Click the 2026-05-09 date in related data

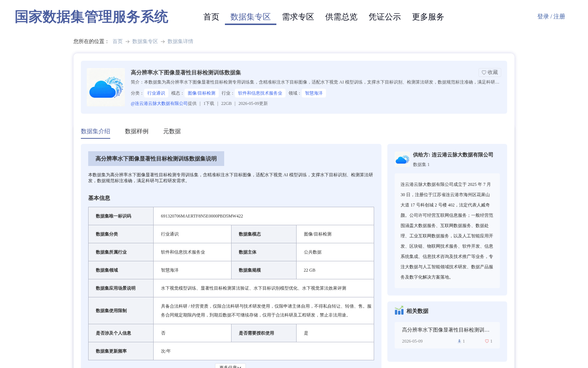coord(412,341)
